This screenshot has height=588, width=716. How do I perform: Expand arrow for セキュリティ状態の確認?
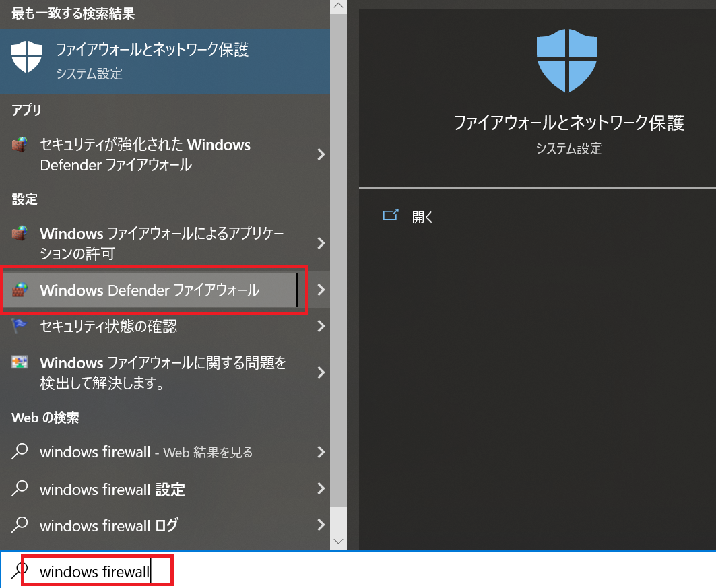(x=321, y=326)
